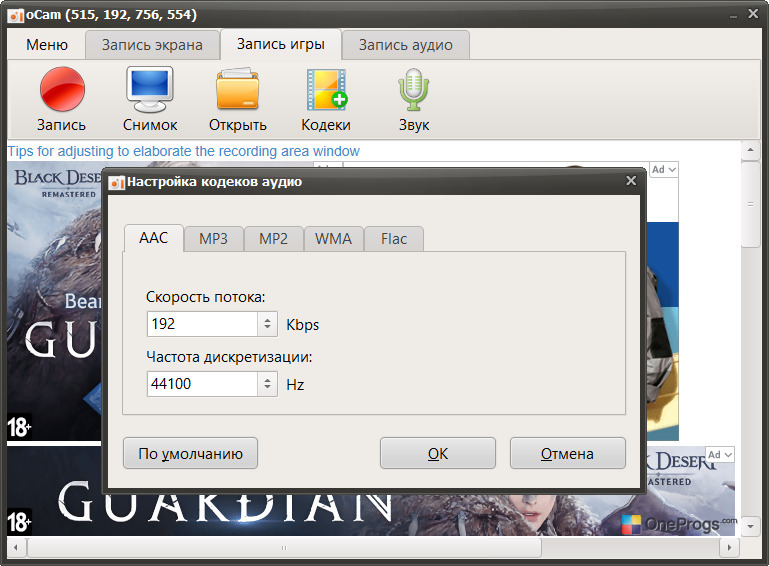The height and width of the screenshot is (566, 769).
Task: Reset settings with По умолчанию button
Action: pos(190,453)
